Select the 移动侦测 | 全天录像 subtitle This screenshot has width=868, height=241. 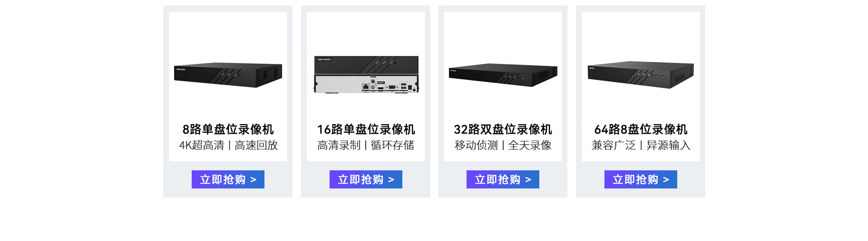click(x=503, y=145)
